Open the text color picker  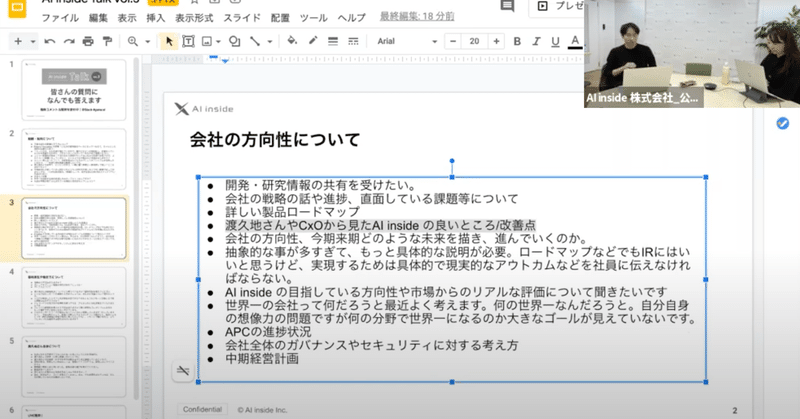pyautogui.click(x=575, y=41)
